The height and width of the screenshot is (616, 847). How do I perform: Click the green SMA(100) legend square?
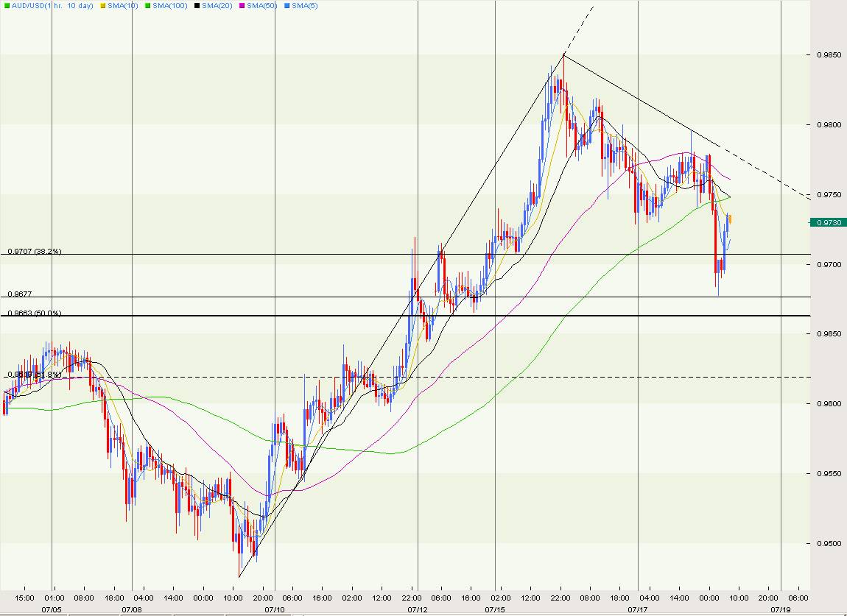(147, 6)
